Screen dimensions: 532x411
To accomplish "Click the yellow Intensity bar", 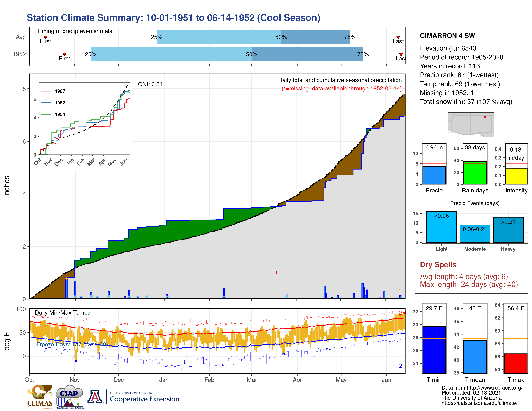I will tap(516, 176).
